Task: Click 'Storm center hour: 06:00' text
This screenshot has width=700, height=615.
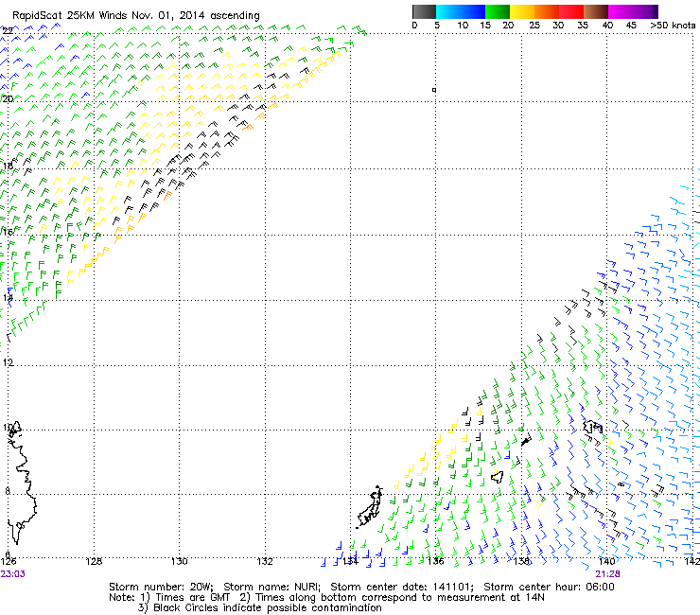Action: [x=549, y=587]
